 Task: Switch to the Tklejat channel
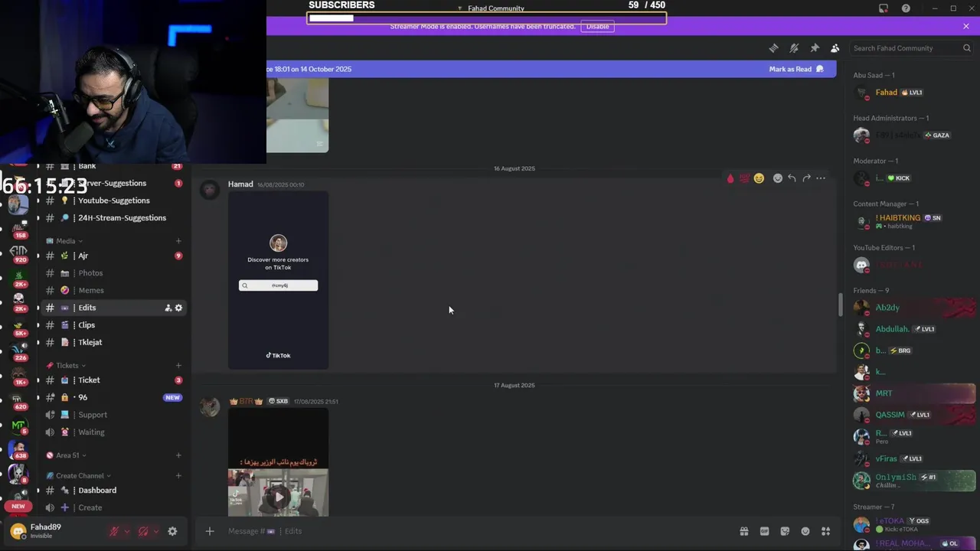tap(113, 342)
